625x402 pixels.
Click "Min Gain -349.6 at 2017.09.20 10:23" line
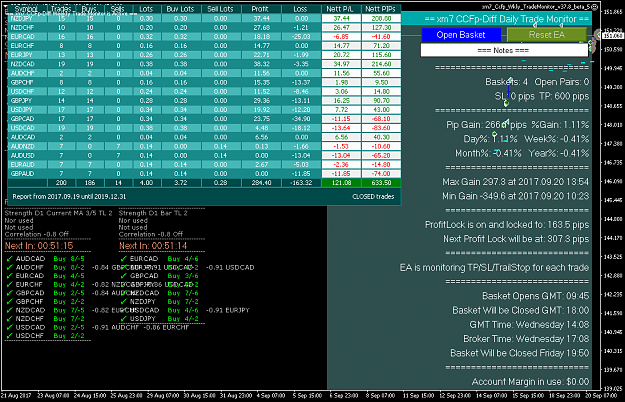tap(515, 196)
